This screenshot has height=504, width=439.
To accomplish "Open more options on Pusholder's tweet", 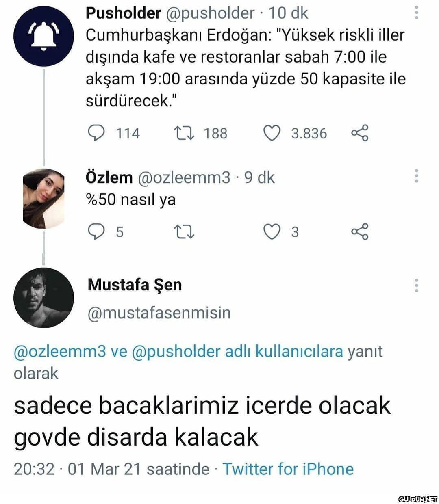I will (x=416, y=13).
